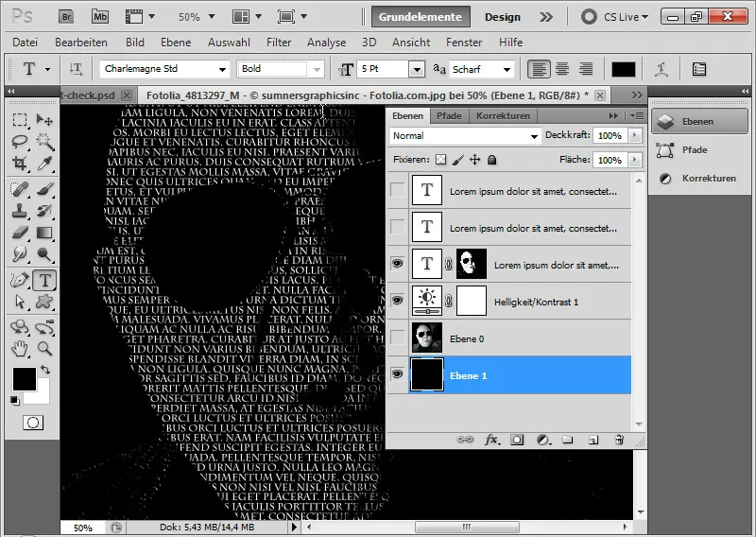Toggle lock transparent pixels
Image resolution: width=756 pixels, height=537 pixels.
point(440,160)
